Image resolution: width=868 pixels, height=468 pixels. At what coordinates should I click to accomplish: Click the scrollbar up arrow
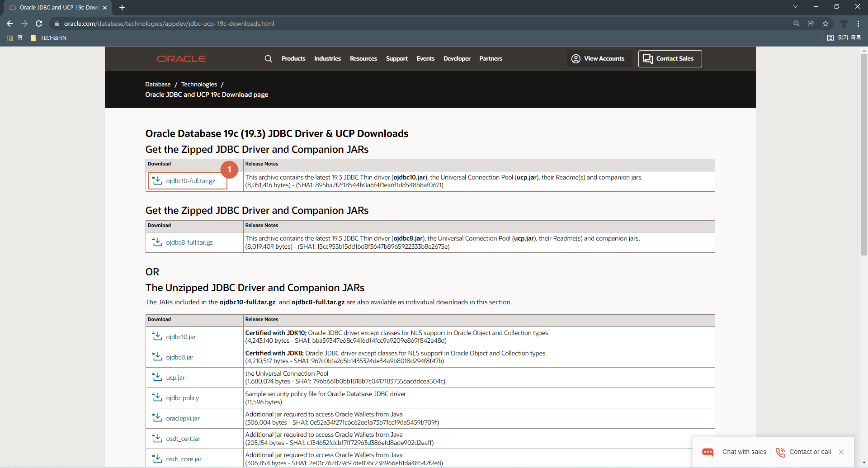[x=864, y=51]
